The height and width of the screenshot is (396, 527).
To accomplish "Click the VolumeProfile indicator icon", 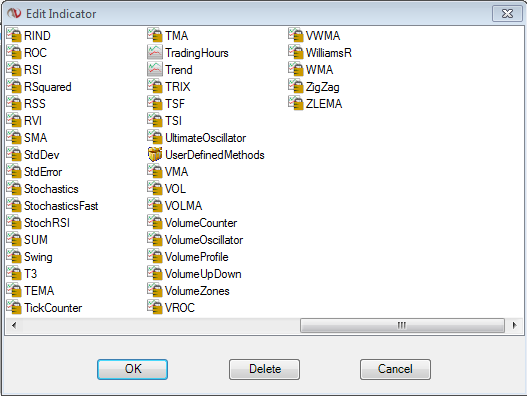I will coord(155,256).
